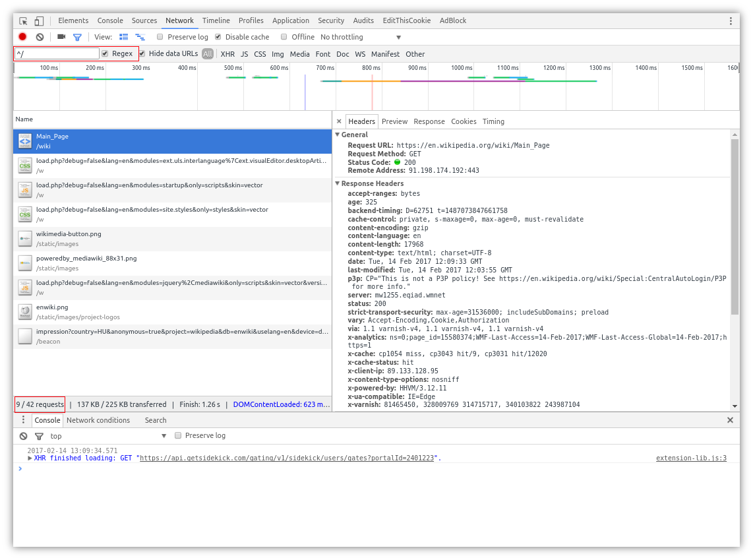Viewport: 753px width, 560px height.
Task: Open the No throttling dropdown
Action: tap(360, 37)
